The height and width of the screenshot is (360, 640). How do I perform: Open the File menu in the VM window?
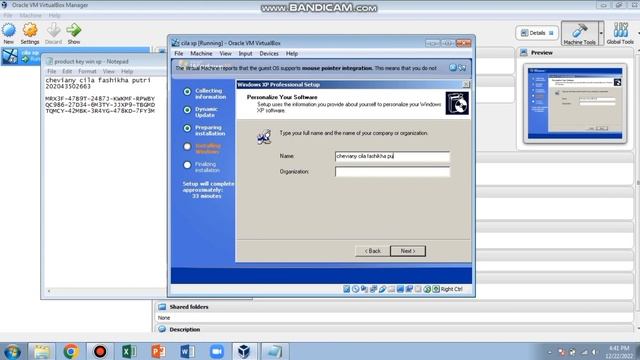click(x=179, y=53)
